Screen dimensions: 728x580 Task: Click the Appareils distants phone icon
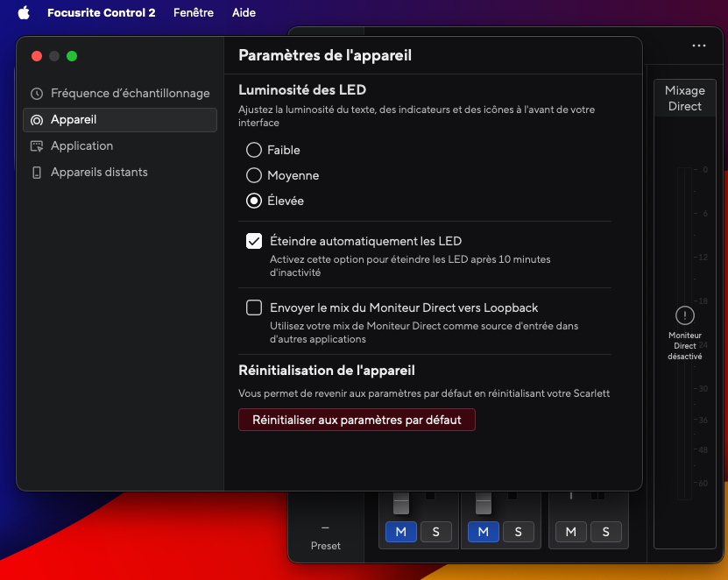click(37, 173)
